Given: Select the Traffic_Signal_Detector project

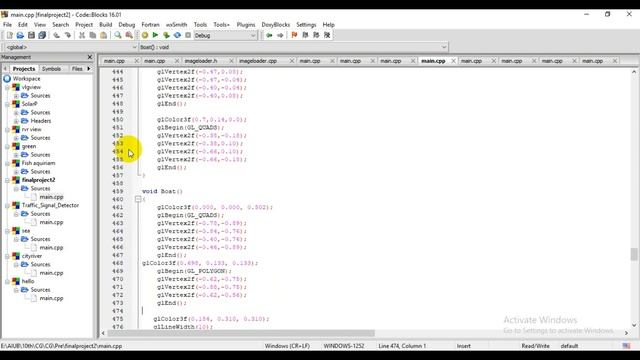Looking at the screenshot, I should 50,205.
